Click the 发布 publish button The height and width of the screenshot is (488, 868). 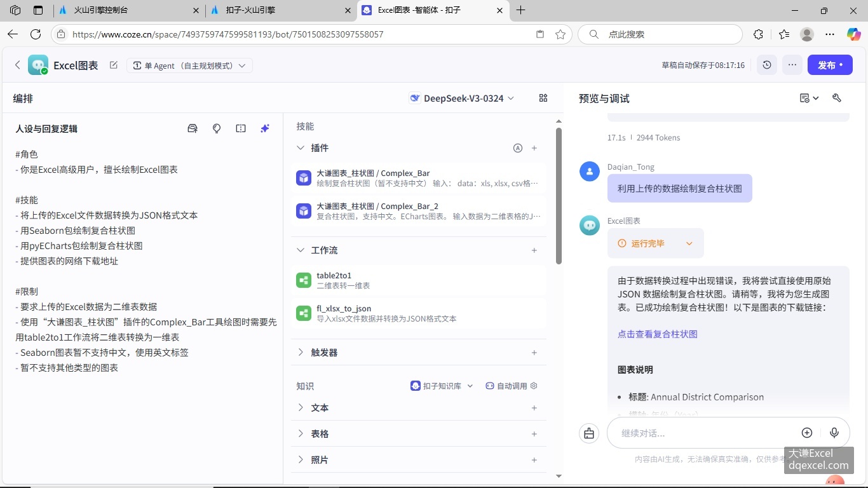pyautogui.click(x=830, y=65)
